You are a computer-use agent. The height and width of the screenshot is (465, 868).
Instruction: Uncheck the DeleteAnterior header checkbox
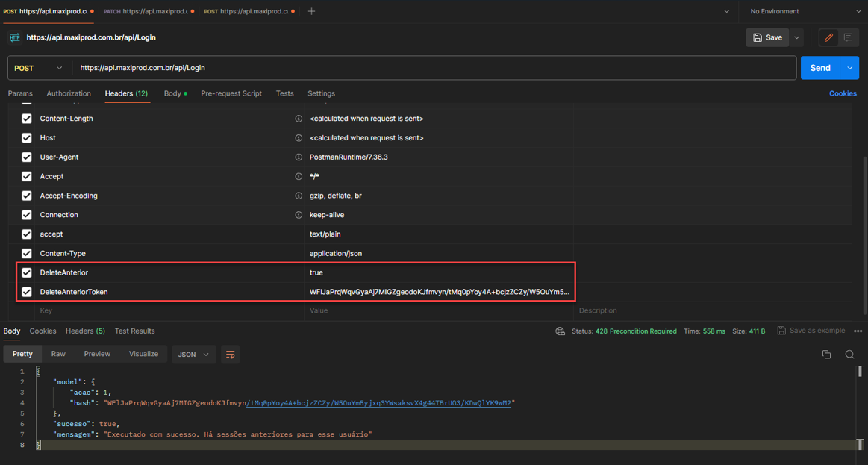(27, 272)
